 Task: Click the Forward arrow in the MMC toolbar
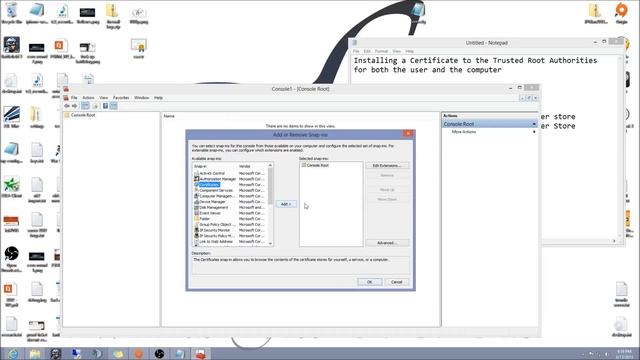click(74, 106)
